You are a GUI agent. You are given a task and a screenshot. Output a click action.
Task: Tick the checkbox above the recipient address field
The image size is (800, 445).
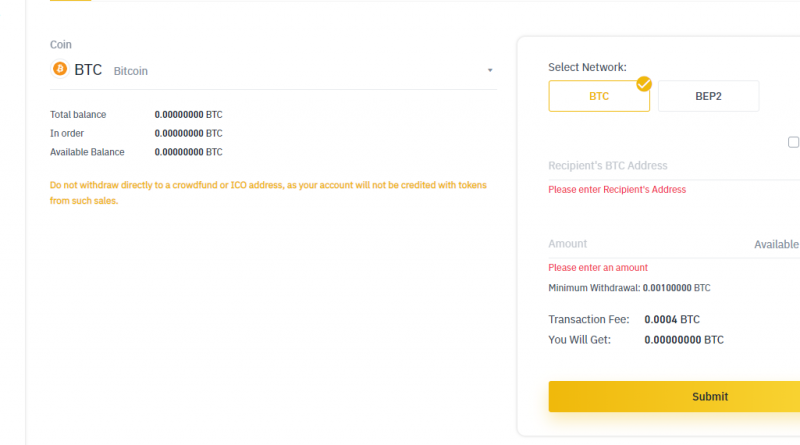793,142
